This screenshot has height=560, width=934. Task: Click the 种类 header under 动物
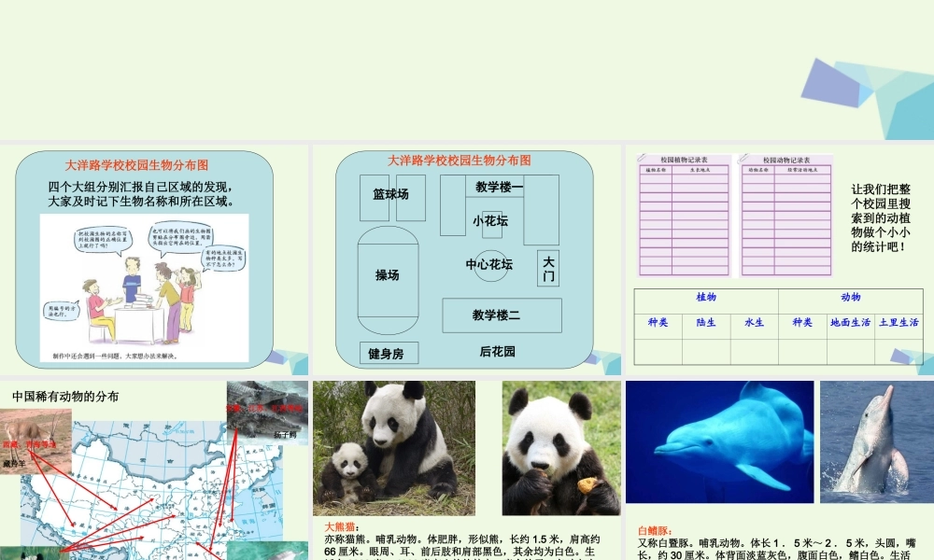pyautogui.click(x=802, y=323)
